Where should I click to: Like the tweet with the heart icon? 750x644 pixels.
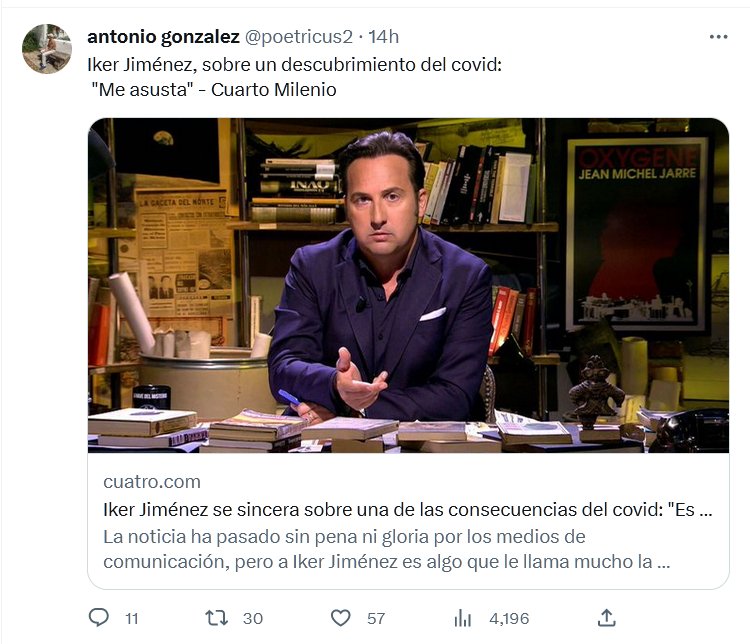[x=341, y=618]
